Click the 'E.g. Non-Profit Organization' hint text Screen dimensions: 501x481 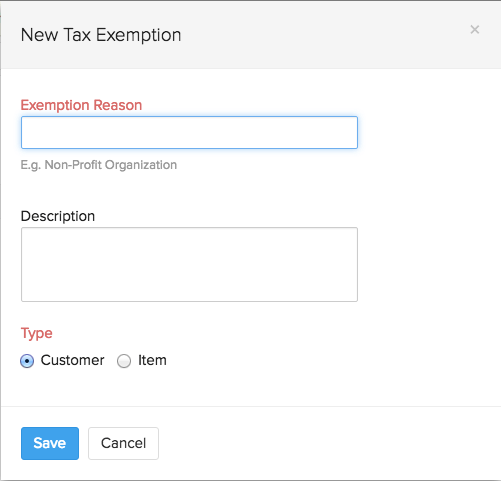click(99, 165)
